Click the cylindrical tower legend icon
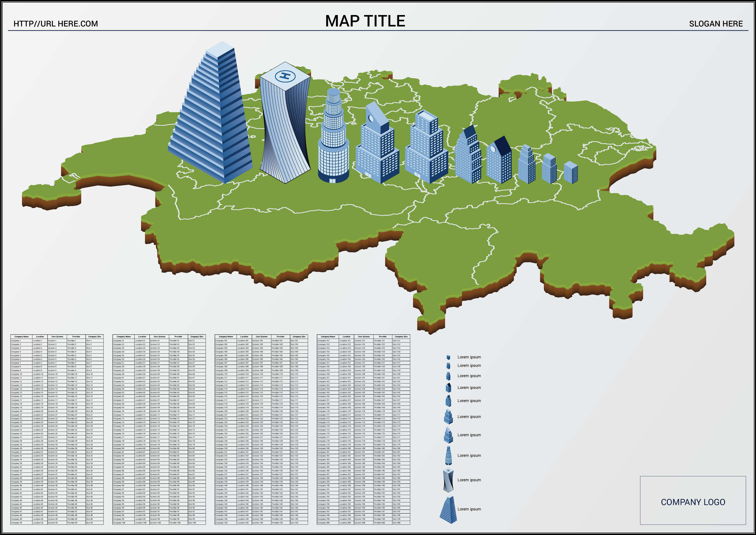The height and width of the screenshot is (535, 756). coord(448,456)
